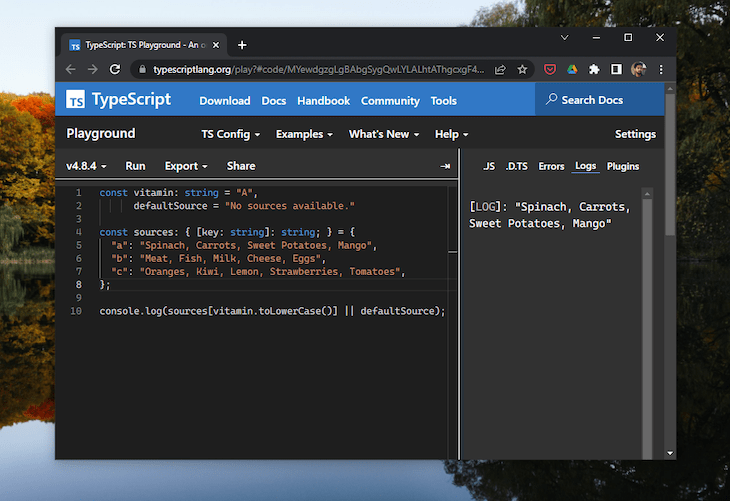Open Chrome's three-dot menu
The image size is (730, 501).
(661, 69)
